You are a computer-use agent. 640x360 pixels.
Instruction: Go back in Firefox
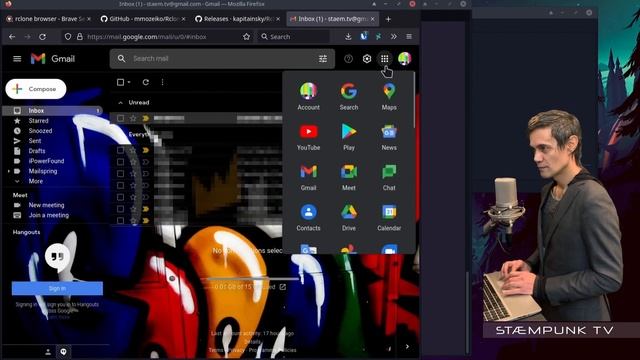(x=12, y=37)
